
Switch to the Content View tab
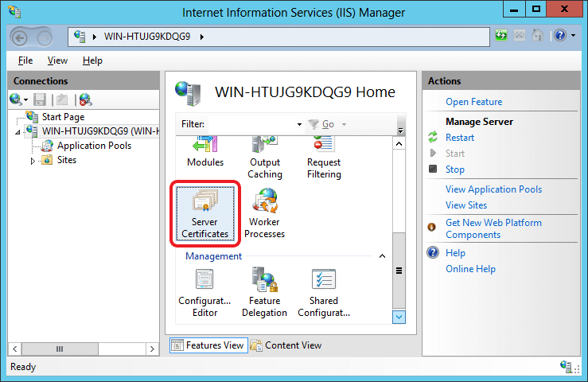point(286,345)
